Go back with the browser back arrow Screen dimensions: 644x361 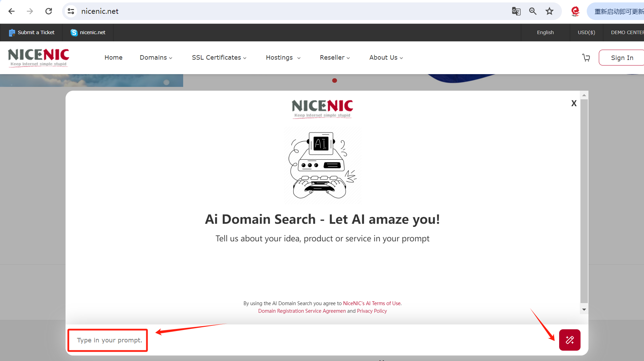[11, 11]
